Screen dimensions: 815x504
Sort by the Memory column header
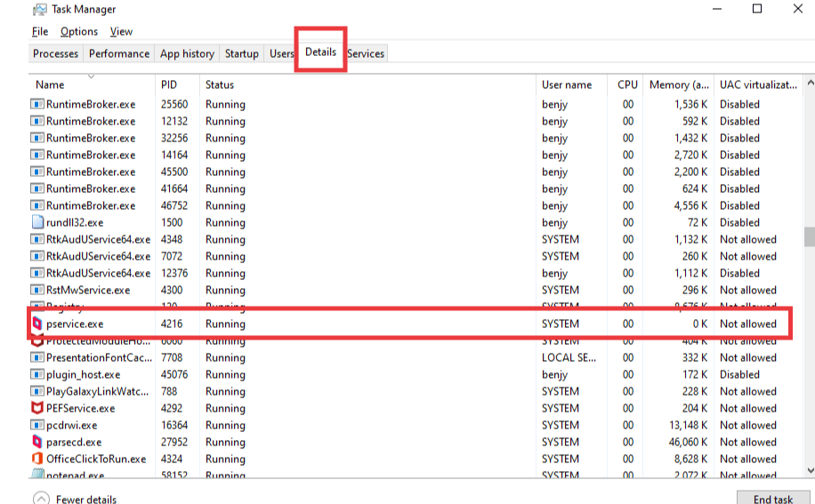point(669,84)
